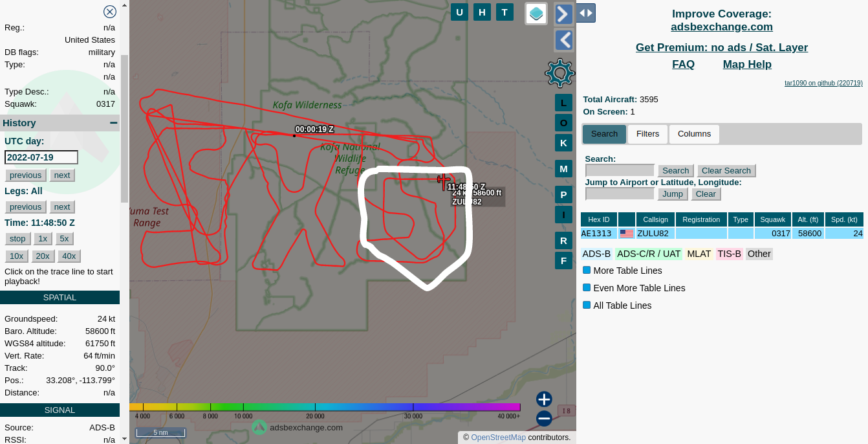Set playback speed to 1x
The image size is (868, 444).
click(43, 239)
